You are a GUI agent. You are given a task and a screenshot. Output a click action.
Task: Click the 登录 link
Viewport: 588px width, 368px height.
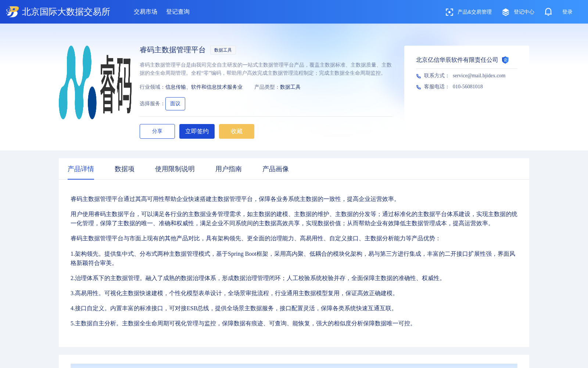[x=567, y=12]
